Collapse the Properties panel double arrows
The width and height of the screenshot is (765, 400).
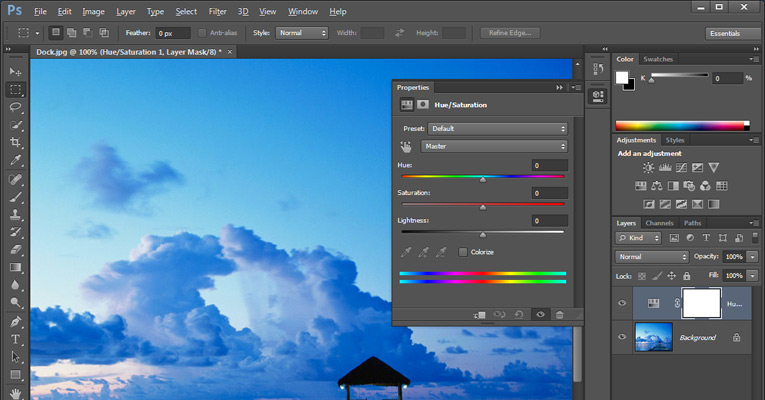point(559,88)
